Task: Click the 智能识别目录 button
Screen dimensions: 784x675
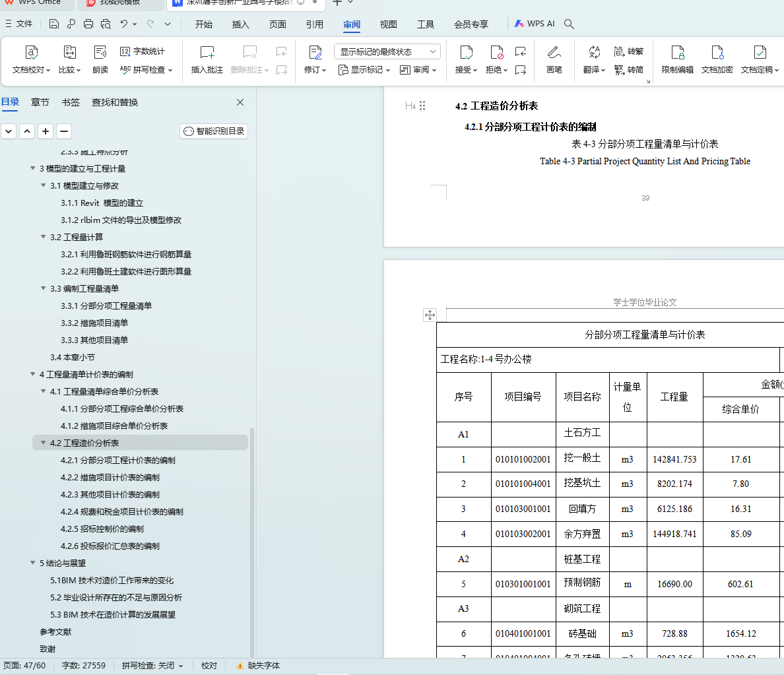Action: (214, 131)
